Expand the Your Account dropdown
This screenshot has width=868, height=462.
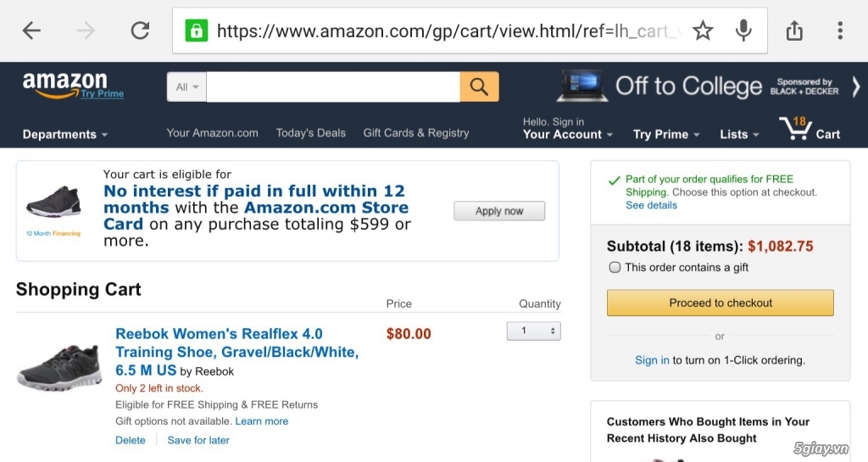[x=567, y=135]
